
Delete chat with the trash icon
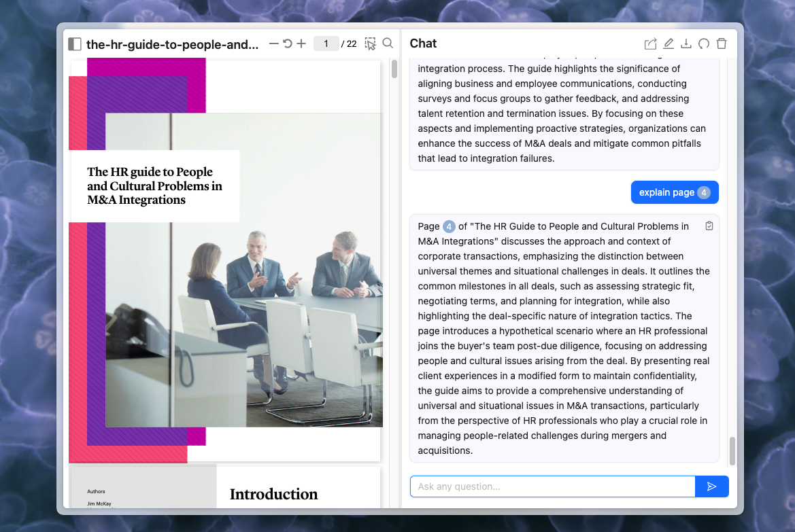pos(722,43)
